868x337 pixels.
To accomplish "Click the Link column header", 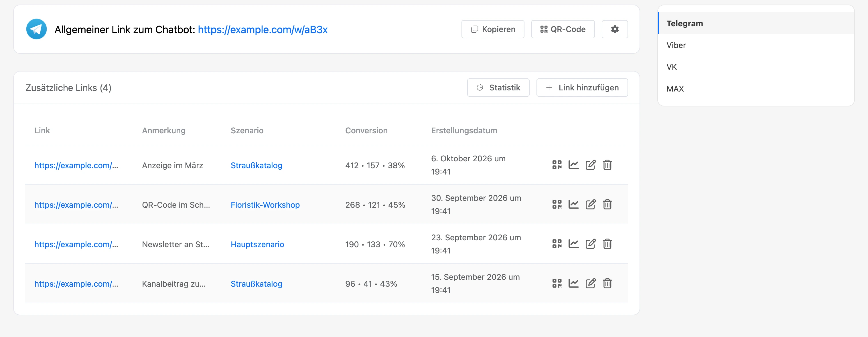I will 42,130.
